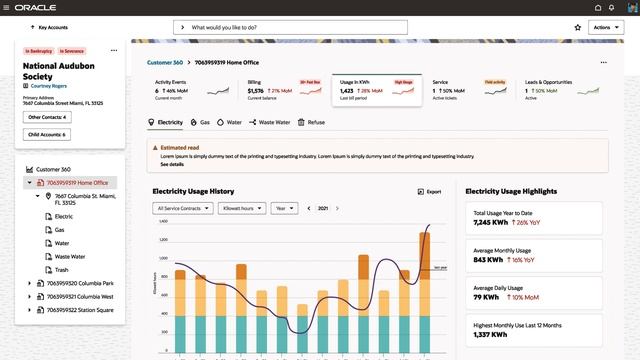Image resolution: width=640 pixels, height=360 pixels.
Task: Collapse 7063959319 Home Office tree node
Action: [x=29, y=183]
